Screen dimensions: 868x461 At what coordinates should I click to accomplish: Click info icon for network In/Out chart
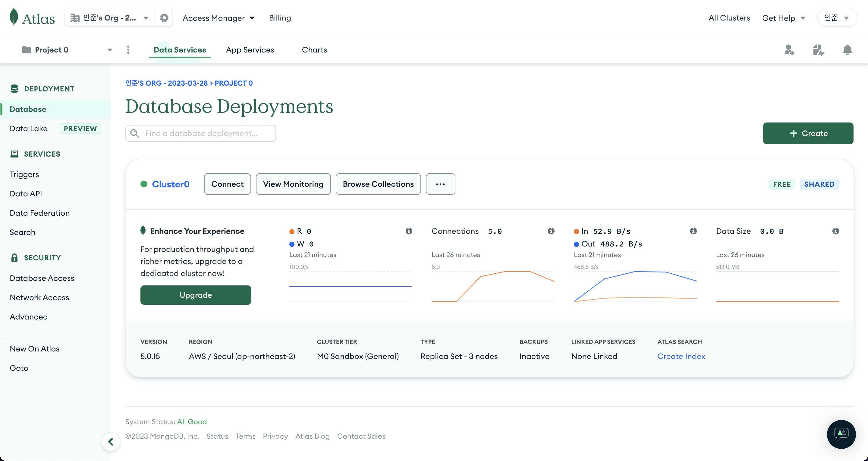coord(693,231)
